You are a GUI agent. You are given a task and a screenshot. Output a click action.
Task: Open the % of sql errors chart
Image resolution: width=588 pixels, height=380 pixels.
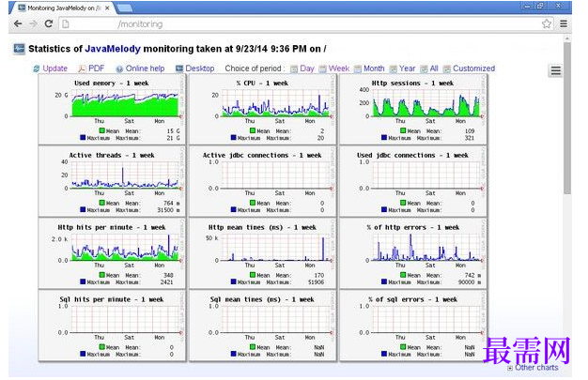point(413,326)
